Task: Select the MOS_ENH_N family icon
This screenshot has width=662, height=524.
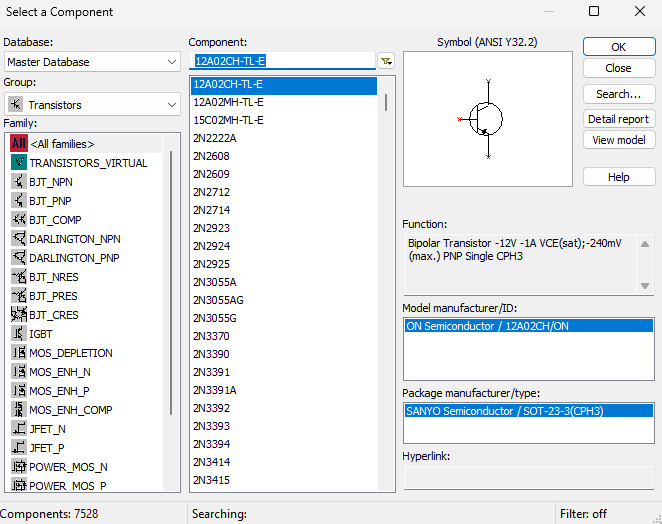Action: [x=19, y=372]
